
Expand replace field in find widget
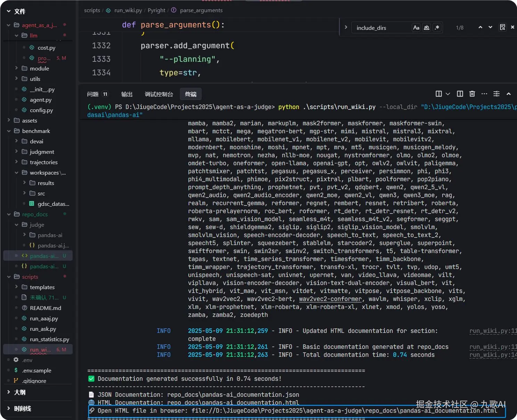[346, 27]
